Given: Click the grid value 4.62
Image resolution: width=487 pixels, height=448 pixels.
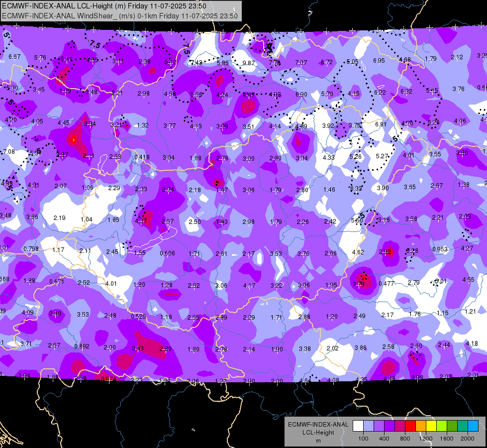Looking at the screenshot, I should pos(358,252).
